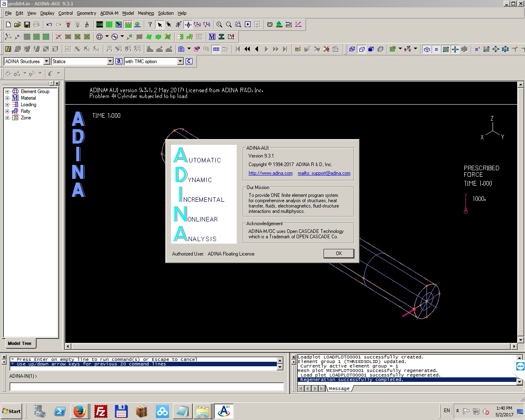Click the rainbow band plot icon
This screenshot has height=420, width=525.
[8, 49]
